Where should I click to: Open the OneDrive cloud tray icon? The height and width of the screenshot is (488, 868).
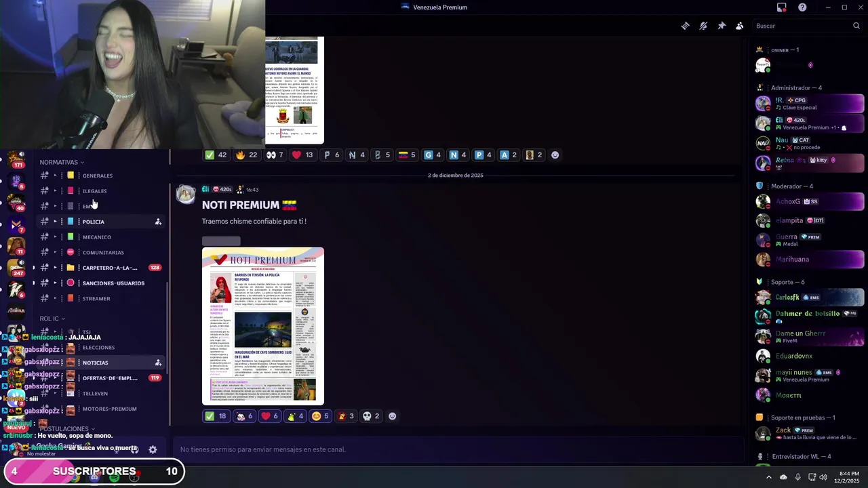coord(783,477)
